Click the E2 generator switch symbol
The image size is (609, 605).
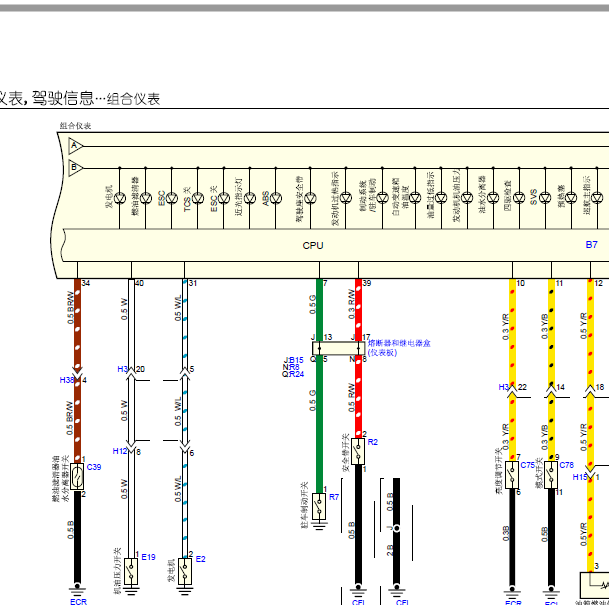point(184,571)
